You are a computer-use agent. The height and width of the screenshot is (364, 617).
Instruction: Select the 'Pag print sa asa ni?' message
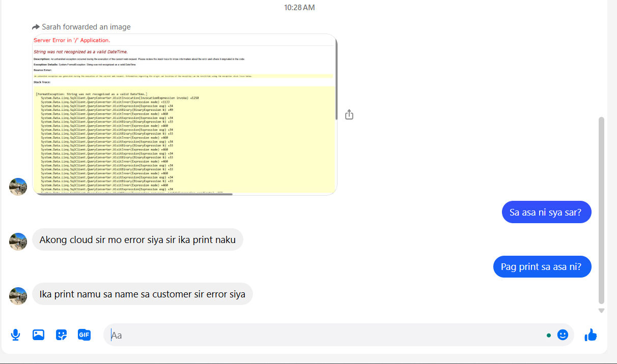tap(542, 266)
